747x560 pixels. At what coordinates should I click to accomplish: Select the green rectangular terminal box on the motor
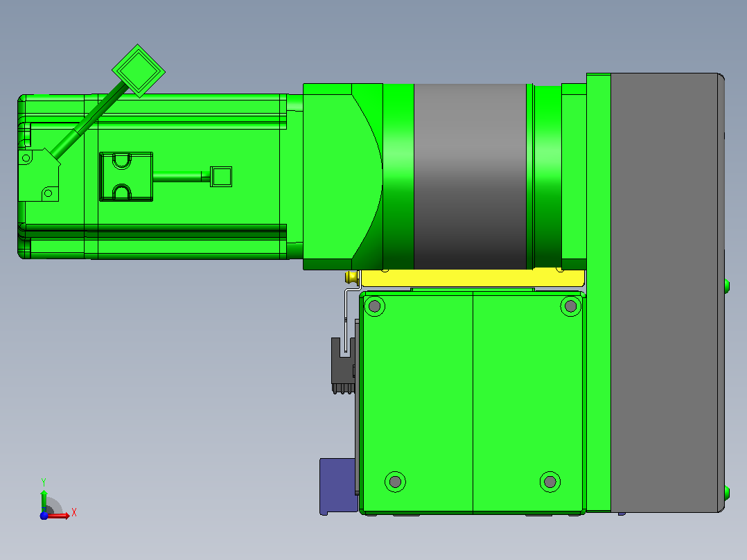tap(126, 177)
